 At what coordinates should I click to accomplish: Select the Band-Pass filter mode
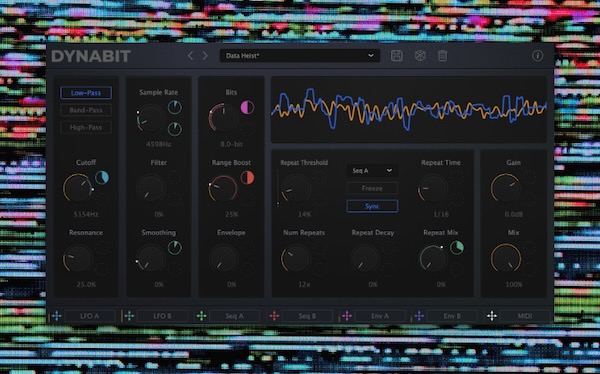point(86,110)
